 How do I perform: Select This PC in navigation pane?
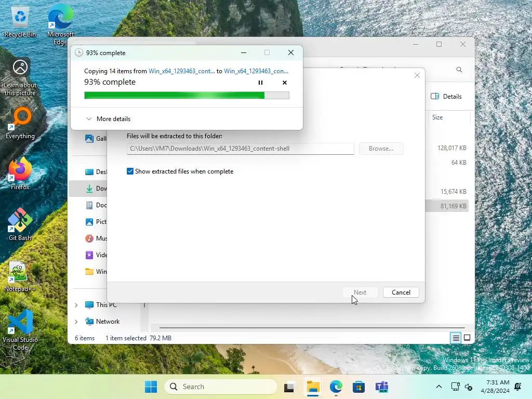pyautogui.click(x=101, y=304)
